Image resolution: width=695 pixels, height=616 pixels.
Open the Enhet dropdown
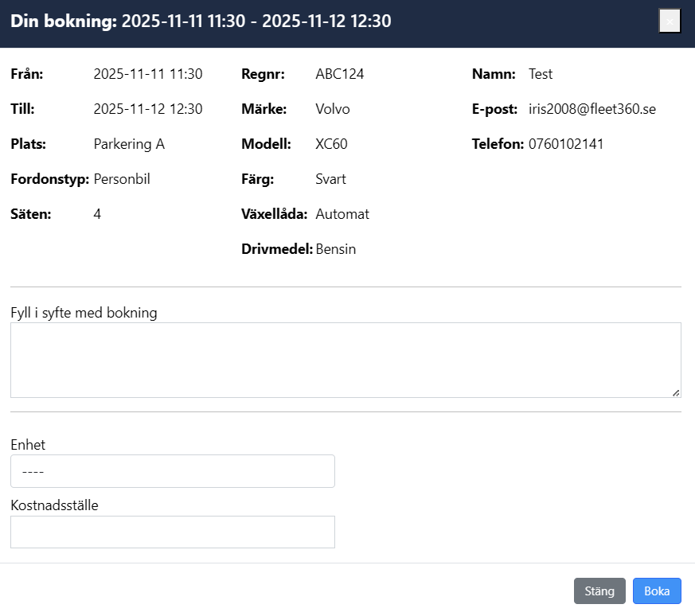coord(173,471)
